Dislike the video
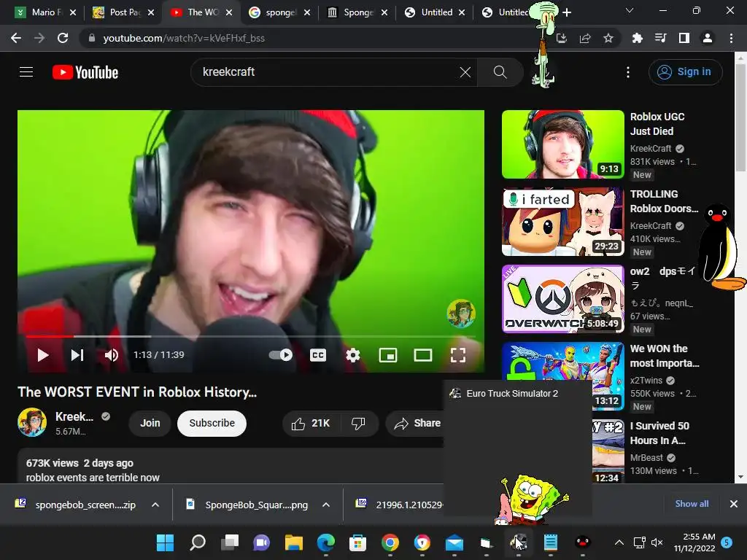This screenshot has height=560, width=747. (358, 423)
